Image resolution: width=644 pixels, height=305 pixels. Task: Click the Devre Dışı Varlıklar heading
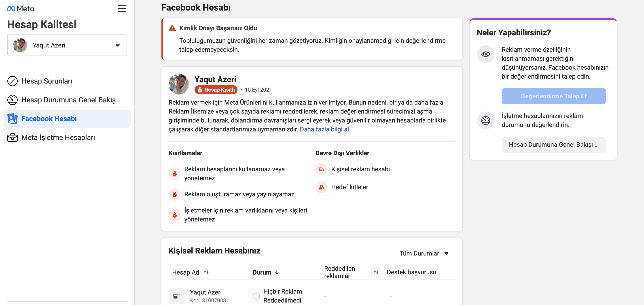pos(342,153)
